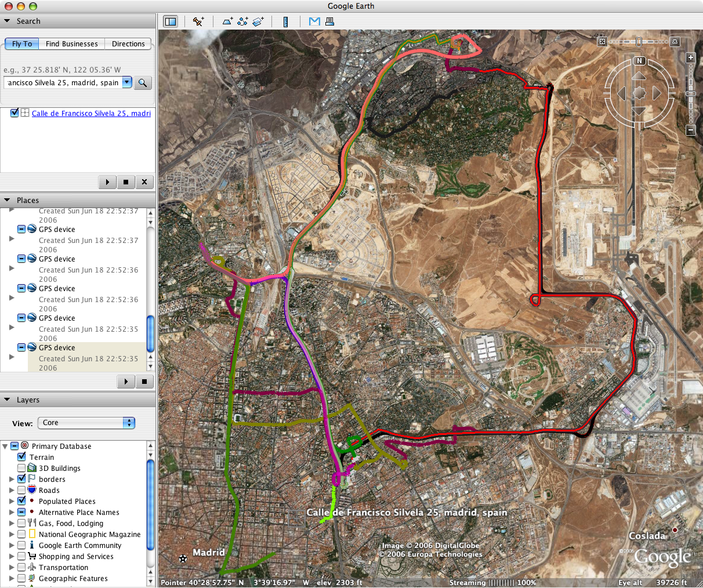Open the ruler measurement tool

point(286,21)
